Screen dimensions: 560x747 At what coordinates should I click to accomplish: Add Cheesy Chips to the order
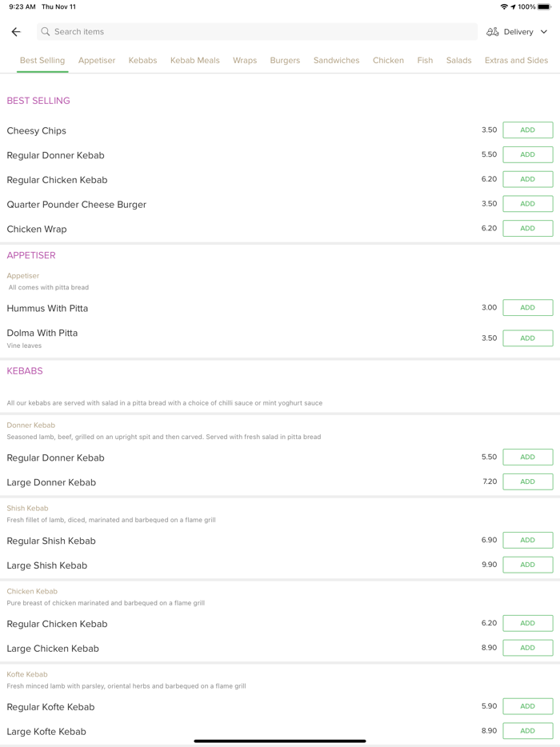click(527, 130)
